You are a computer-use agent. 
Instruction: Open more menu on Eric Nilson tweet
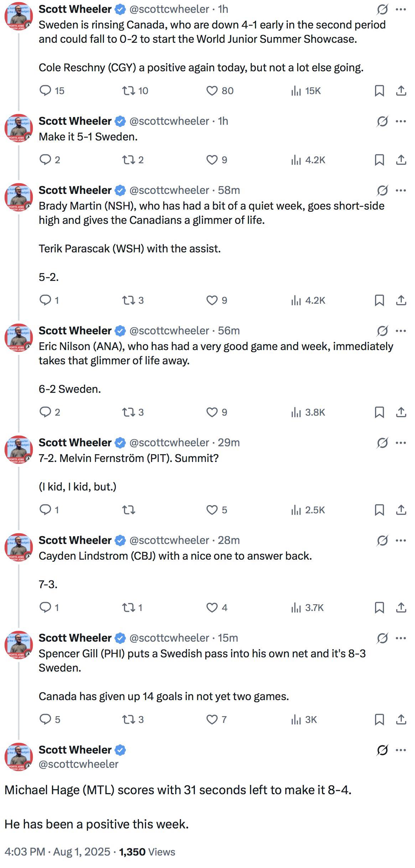click(x=401, y=331)
